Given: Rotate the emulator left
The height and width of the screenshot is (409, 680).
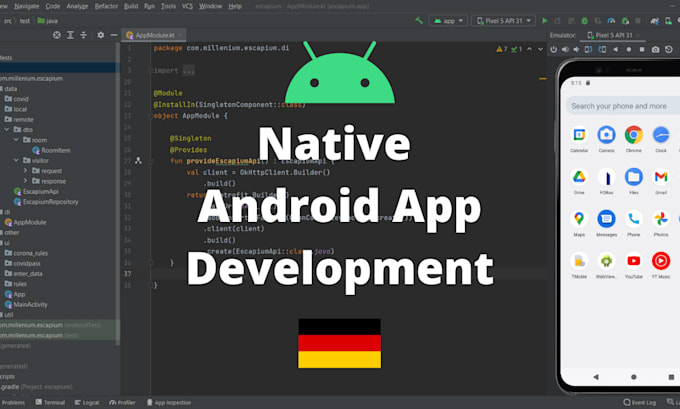Looking at the screenshot, I should coord(588,49).
